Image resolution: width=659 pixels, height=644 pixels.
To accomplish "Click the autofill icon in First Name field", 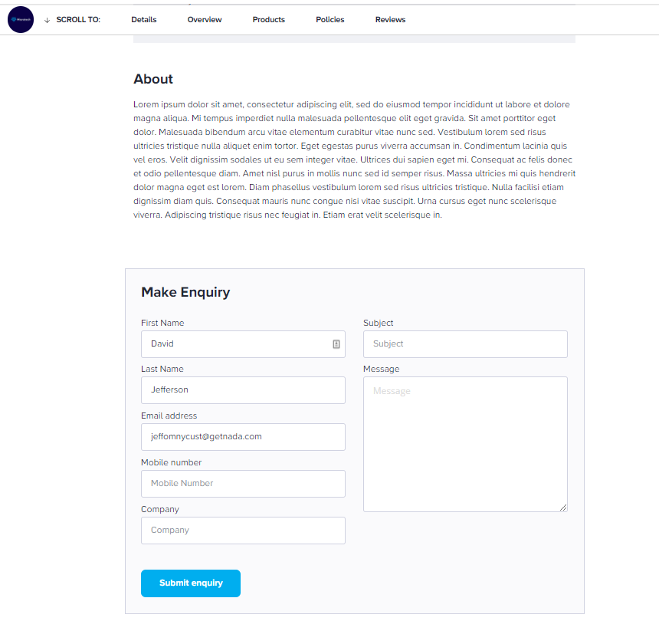I will (x=336, y=344).
